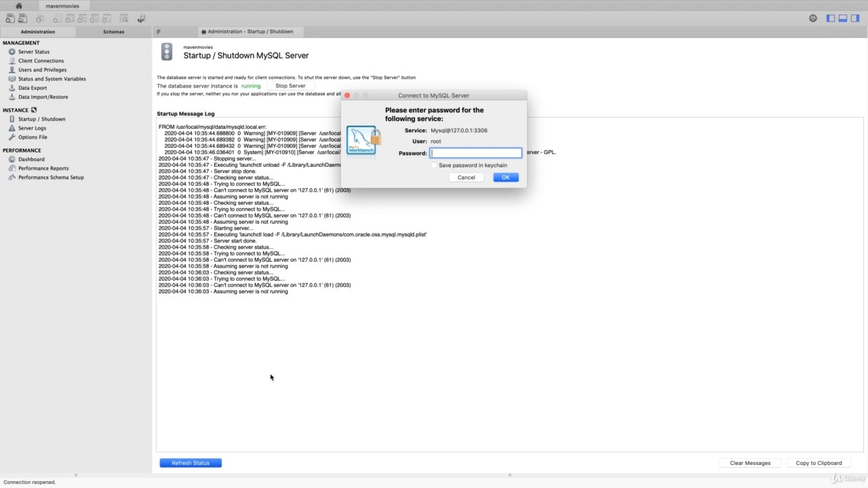Click the Data Import/Restore icon
The width and height of the screenshot is (868, 488).
click(12, 97)
